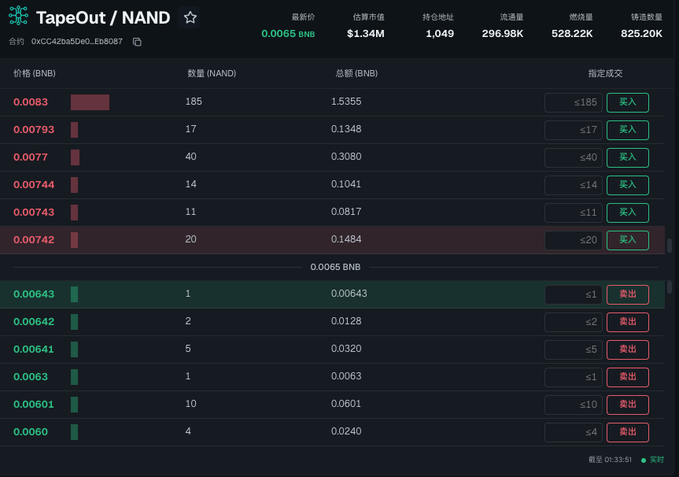Click the 总额 (BNB) column header
The width and height of the screenshot is (679, 477).
point(356,74)
